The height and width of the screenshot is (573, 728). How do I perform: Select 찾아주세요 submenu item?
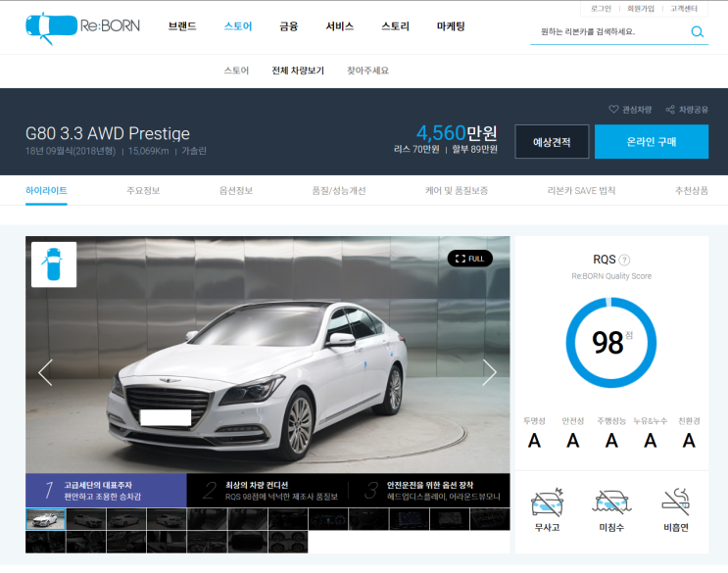pos(367,71)
